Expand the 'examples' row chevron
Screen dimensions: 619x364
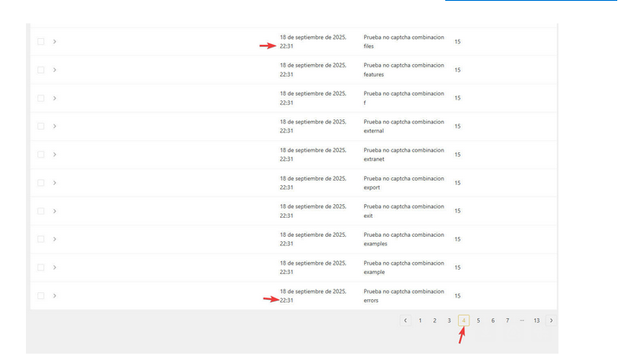pyautogui.click(x=54, y=239)
